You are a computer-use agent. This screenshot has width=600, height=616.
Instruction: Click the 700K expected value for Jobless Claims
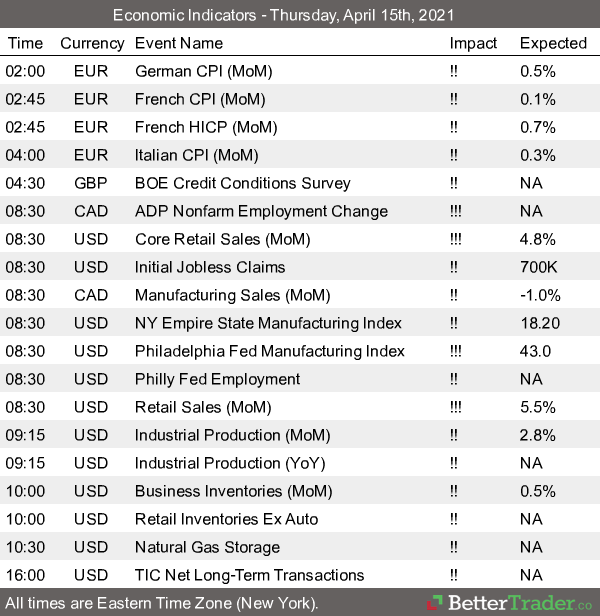pos(539,267)
